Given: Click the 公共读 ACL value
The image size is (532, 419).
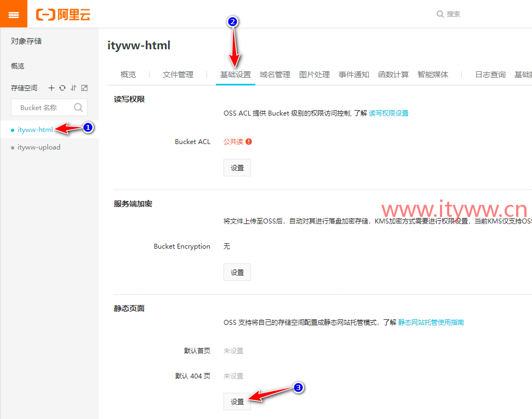Looking at the screenshot, I should pyautogui.click(x=233, y=141).
